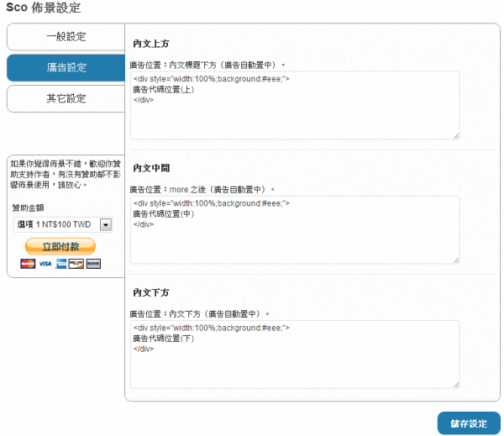Focus the 內文中間 ad code textarea
This screenshot has width=504, height=436.
(x=294, y=229)
